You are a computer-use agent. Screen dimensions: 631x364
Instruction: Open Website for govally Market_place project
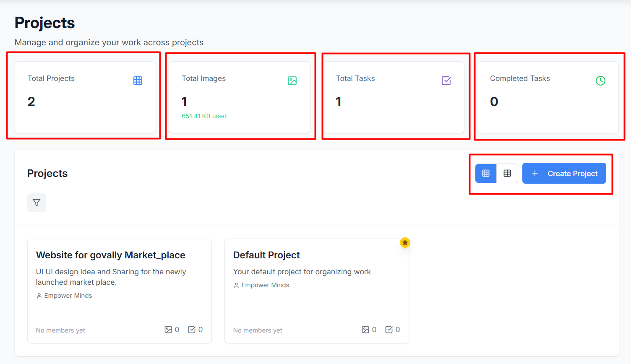coord(111,255)
